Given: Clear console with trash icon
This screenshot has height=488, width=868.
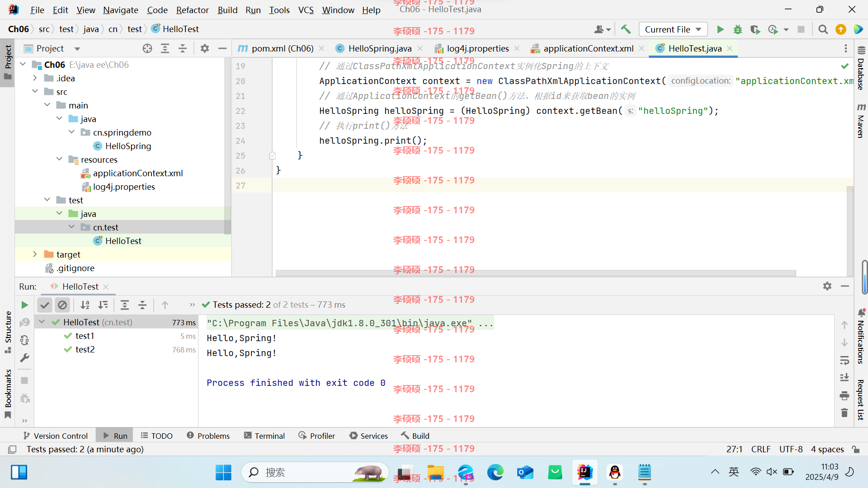Looking at the screenshot, I should (844, 413).
